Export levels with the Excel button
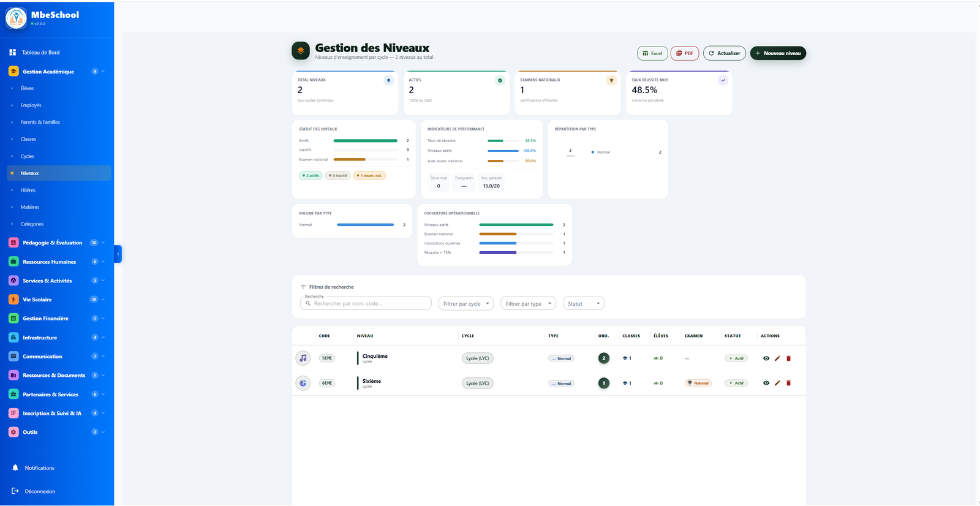 [x=652, y=53]
